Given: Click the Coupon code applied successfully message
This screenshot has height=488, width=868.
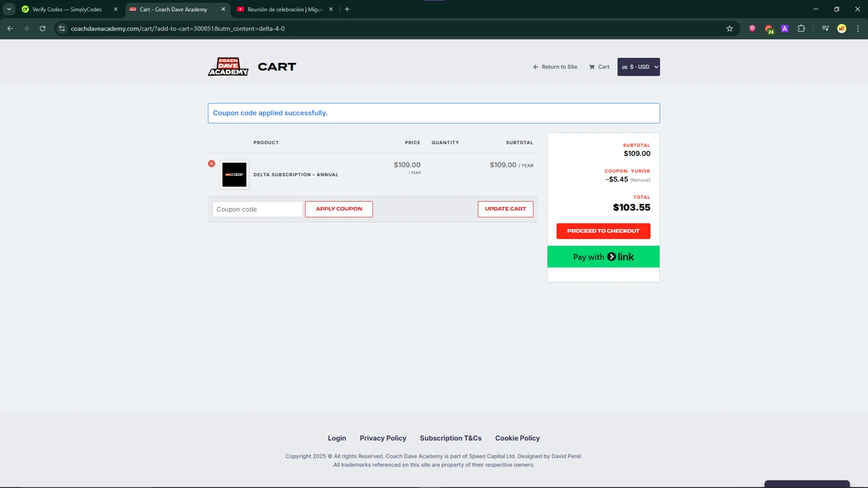Looking at the screenshot, I should click(x=270, y=113).
